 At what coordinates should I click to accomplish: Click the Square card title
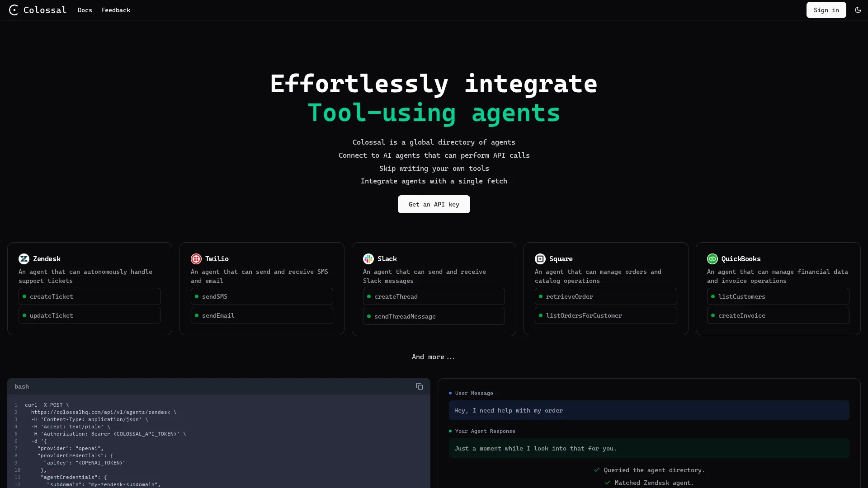pos(561,259)
